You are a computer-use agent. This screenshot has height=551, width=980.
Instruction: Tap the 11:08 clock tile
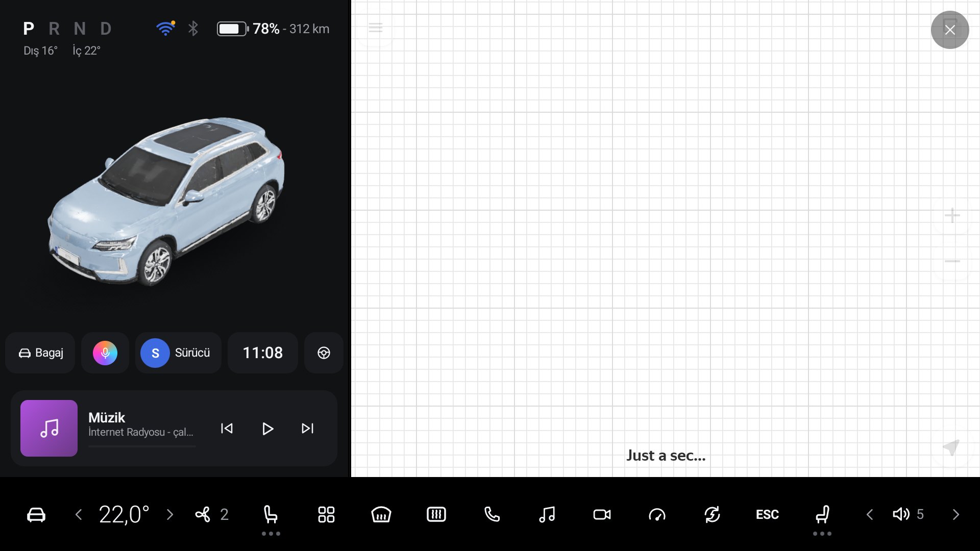262,353
